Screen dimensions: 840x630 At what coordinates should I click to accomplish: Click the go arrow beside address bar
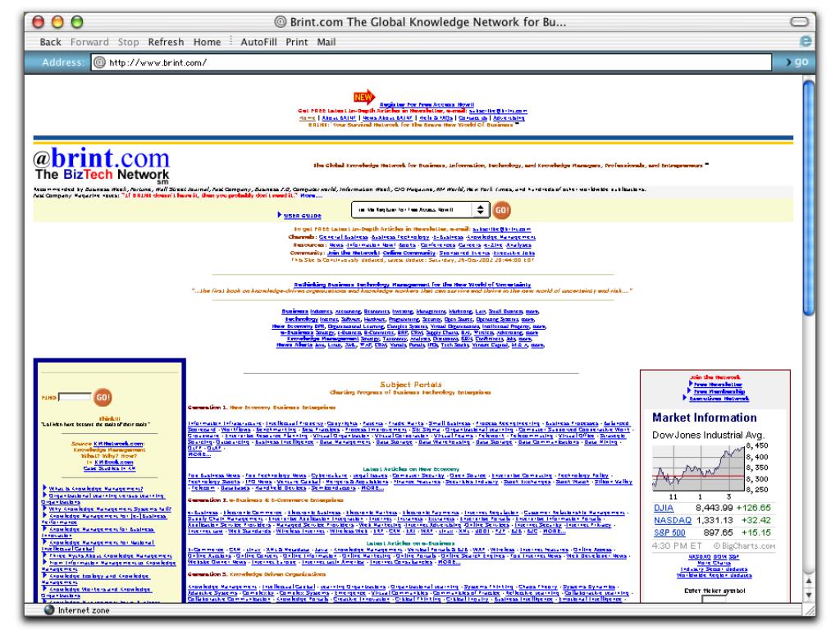(x=797, y=62)
